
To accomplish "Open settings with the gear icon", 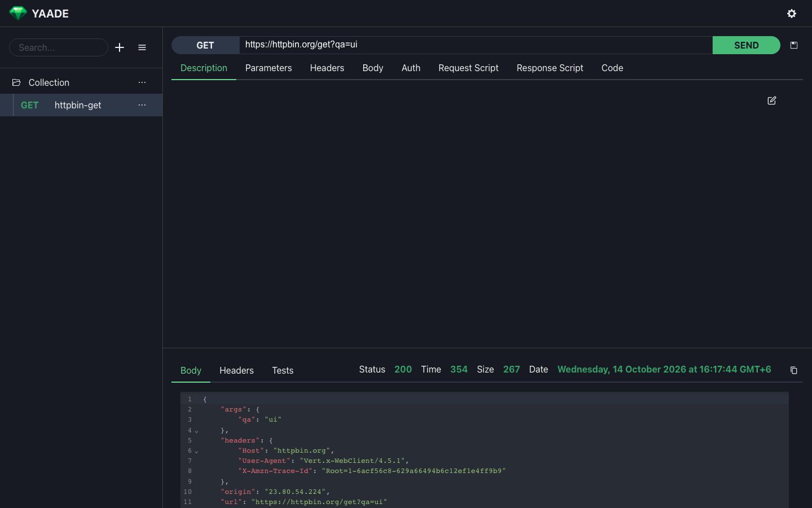I will click(792, 14).
